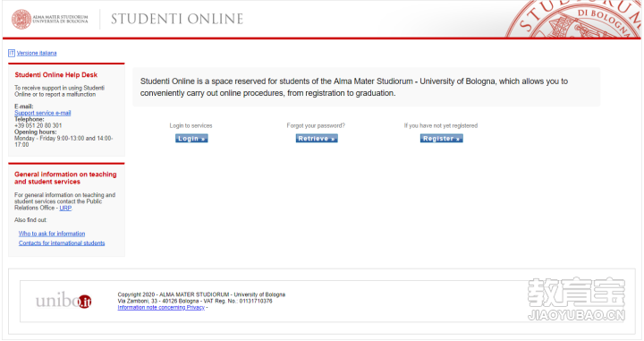Click the Studenti Online Help Desk heading
644x341 pixels.
[x=55, y=75]
